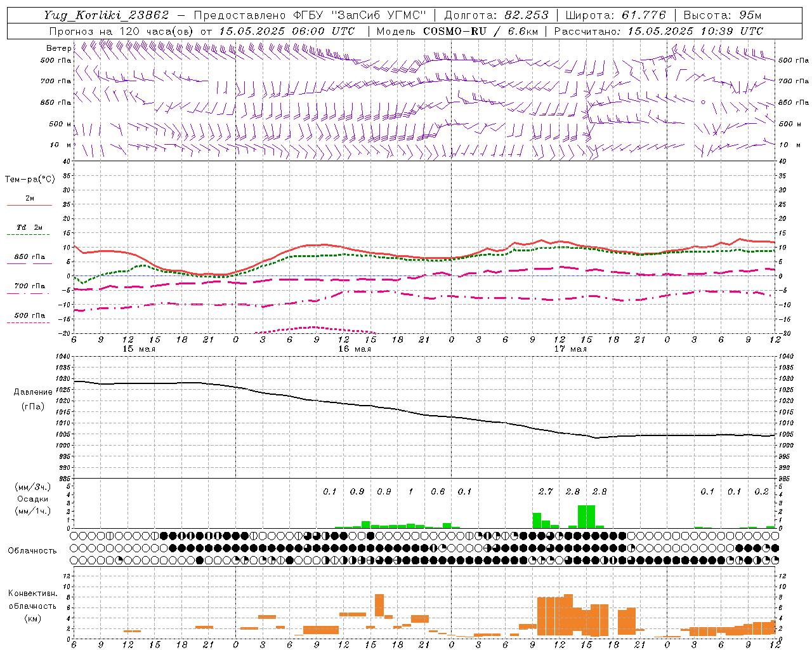Viewport: 812px width, 650px height.
Task: Click the "(км)" unit under convective cloudiness
Action: click(33, 618)
